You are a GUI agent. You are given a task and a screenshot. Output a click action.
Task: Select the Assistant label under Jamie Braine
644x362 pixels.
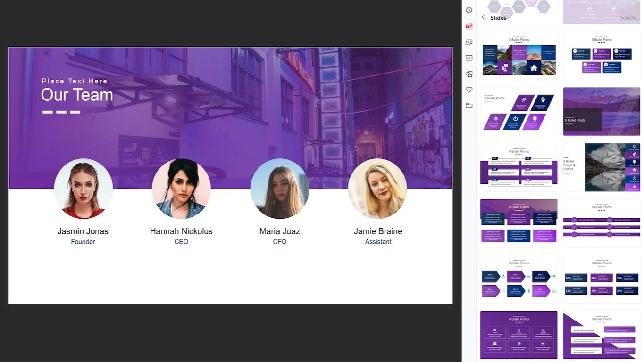[x=378, y=242]
